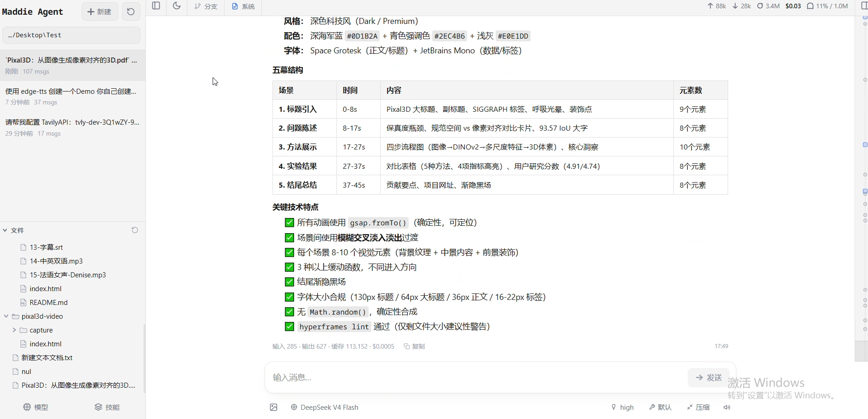Click the checkbox beside 场景间使用模糊交叉淡入淡出过渡

tap(289, 238)
